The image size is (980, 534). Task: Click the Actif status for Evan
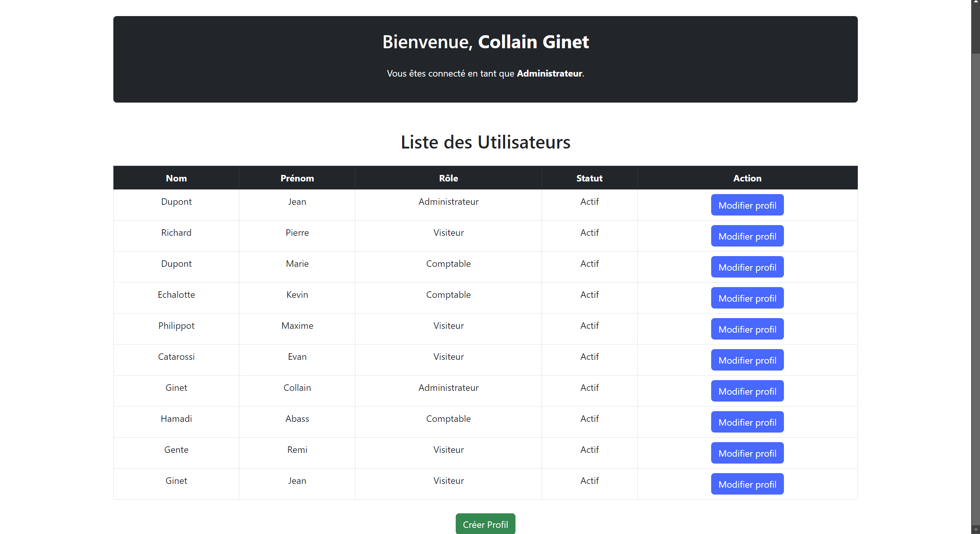pyautogui.click(x=589, y=357)
